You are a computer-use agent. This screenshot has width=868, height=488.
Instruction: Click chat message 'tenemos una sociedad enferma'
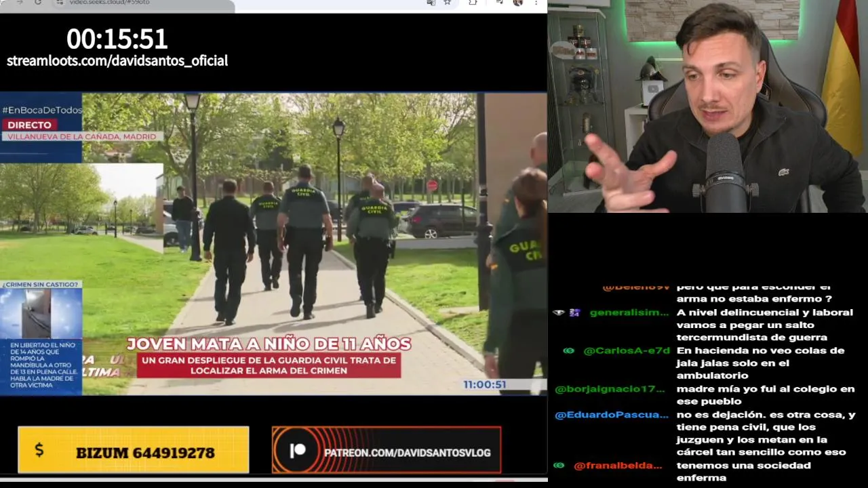[x=744, y=472]
